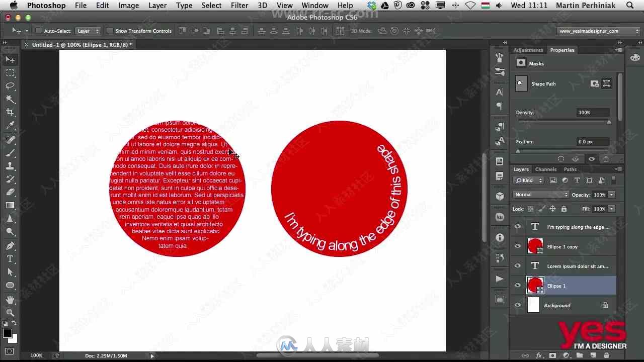The image size is (644, 362).
Task: Toggle mask visibility eye in Properties
Action: (592, 159)
